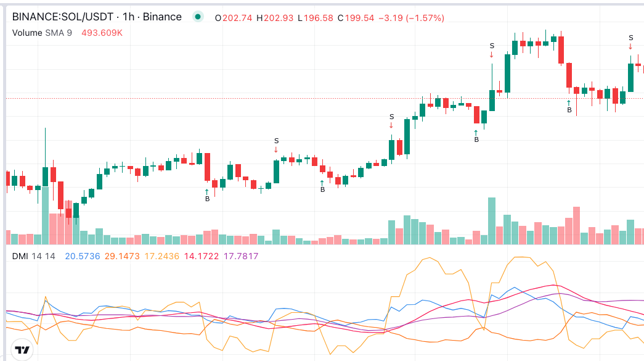Image resolution: width=644 pixels, height=361 pixels.
Task: Click the close price value 199.54
Action: click(359, 18)
